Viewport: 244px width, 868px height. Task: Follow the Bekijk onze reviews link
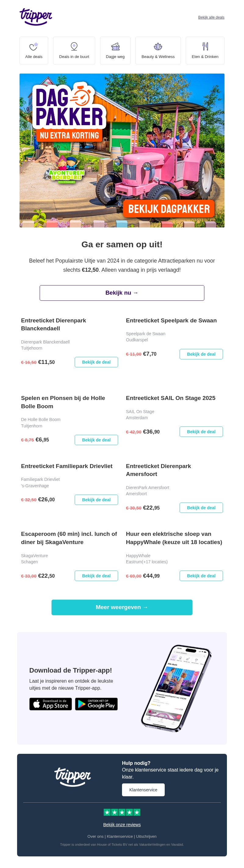pyautogui.click(x=122, y=825)
